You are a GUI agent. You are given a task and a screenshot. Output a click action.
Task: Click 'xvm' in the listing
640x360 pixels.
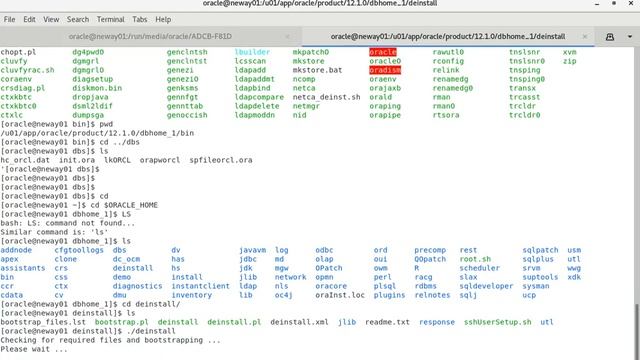point(569,52)
